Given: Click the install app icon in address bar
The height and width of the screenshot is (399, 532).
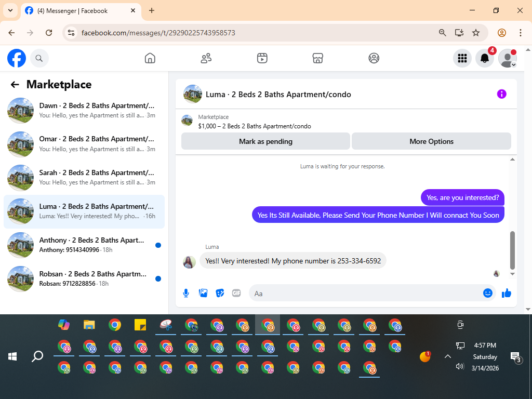Looking at the screenshot, I should (459, 33).
